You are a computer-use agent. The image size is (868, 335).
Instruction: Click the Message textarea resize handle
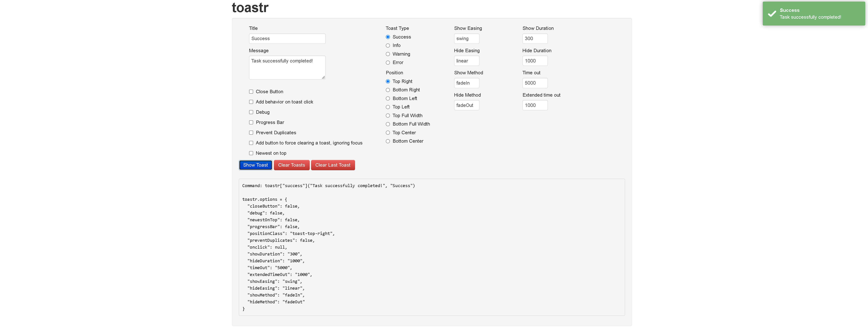323,77
